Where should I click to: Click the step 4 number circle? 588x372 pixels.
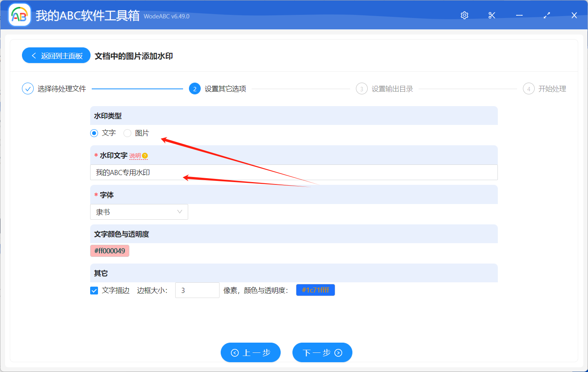(x=528, y=89)
